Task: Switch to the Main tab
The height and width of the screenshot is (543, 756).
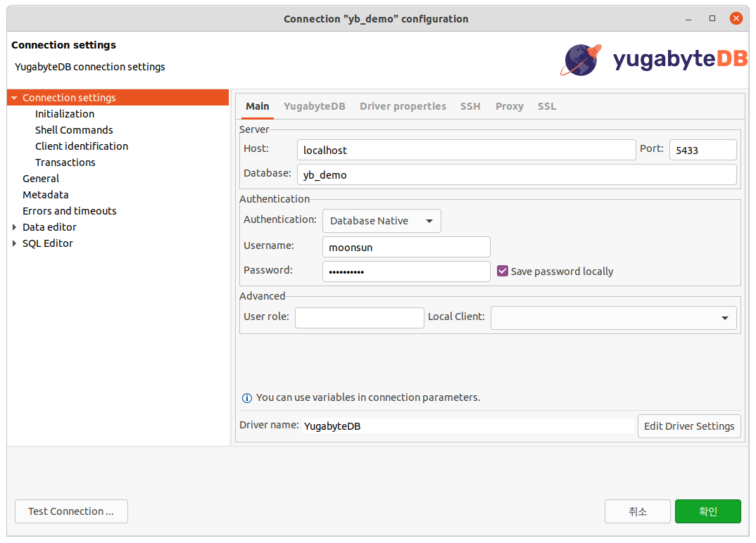Action: pos(258,106)
